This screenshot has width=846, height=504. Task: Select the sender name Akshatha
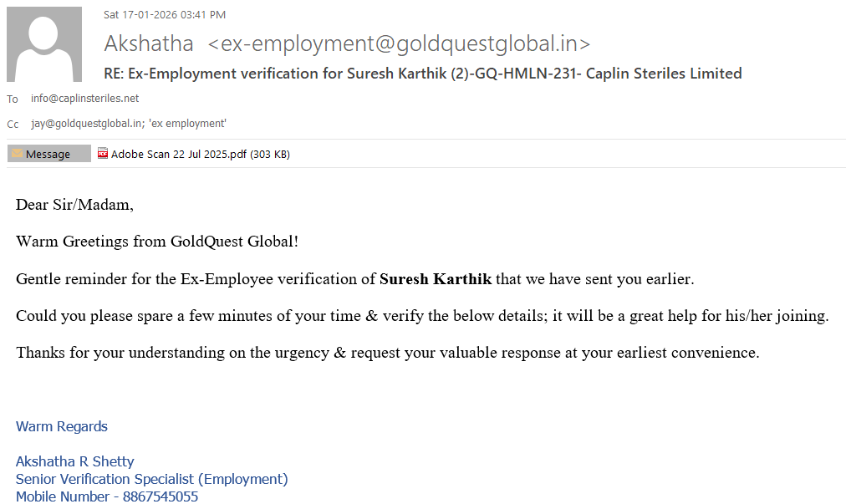point(149,43)
